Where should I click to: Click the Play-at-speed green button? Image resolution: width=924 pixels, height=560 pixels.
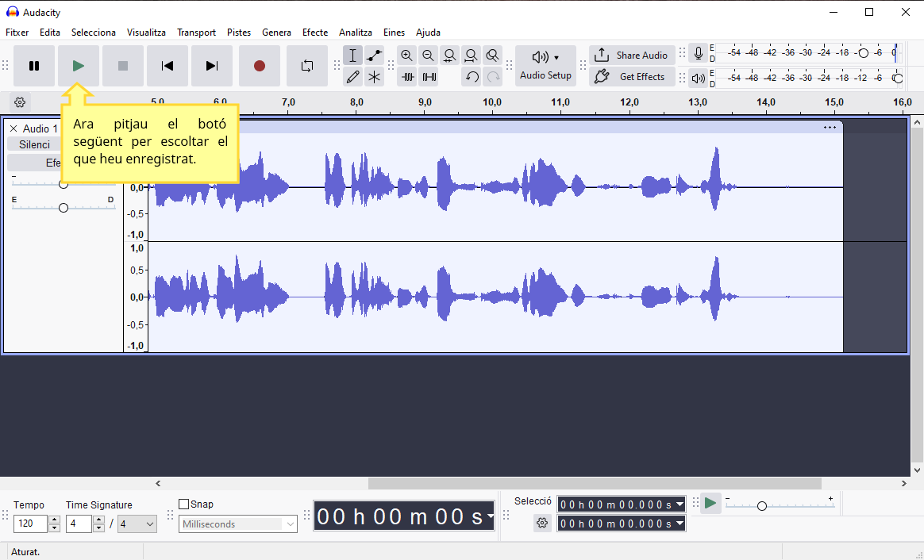(x=710, y=504)
